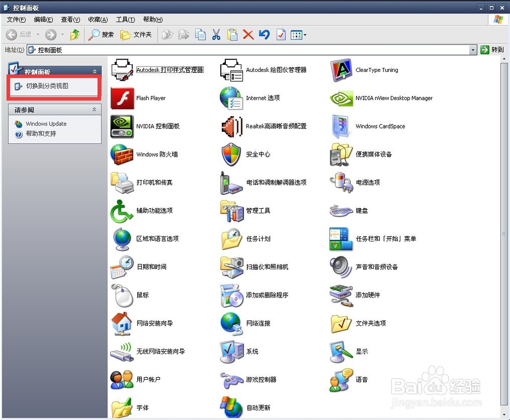Open the 工具(T) menu
The height and width of the screenshot is (420, 510).
(125, 19)
